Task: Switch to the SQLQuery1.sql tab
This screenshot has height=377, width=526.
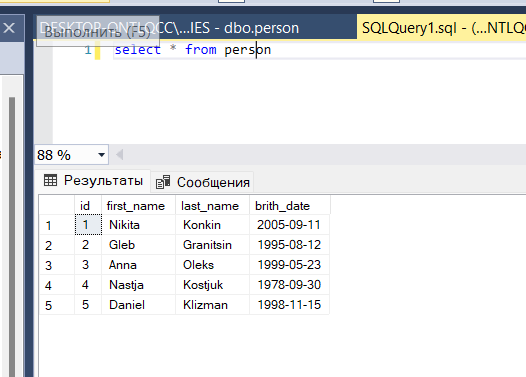Action: (x=441, y=28)
